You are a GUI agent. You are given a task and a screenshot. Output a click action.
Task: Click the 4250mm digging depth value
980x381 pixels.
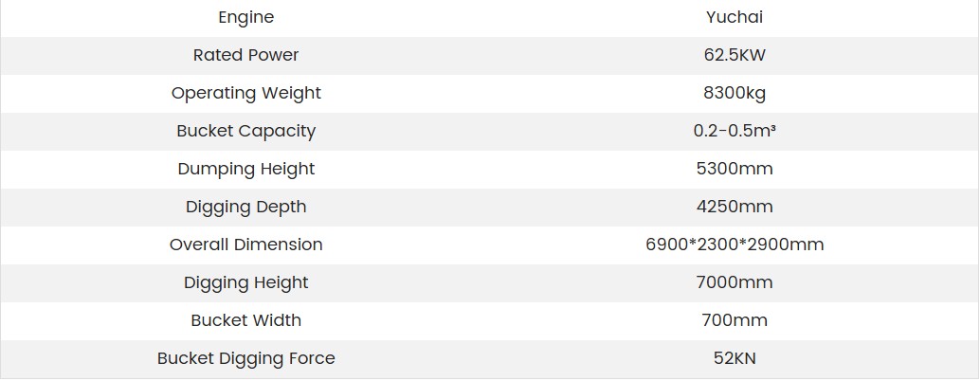(x=735, y=207)
